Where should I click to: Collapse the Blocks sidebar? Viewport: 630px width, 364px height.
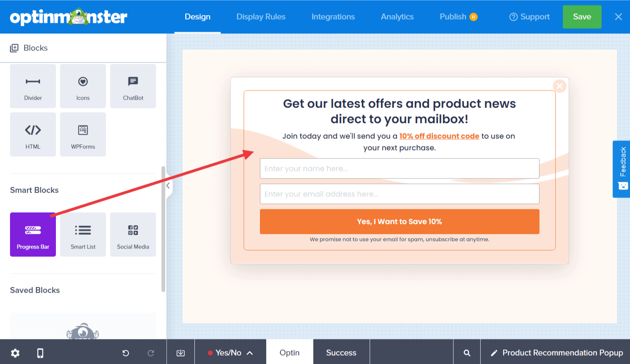(x=168, y=186)
